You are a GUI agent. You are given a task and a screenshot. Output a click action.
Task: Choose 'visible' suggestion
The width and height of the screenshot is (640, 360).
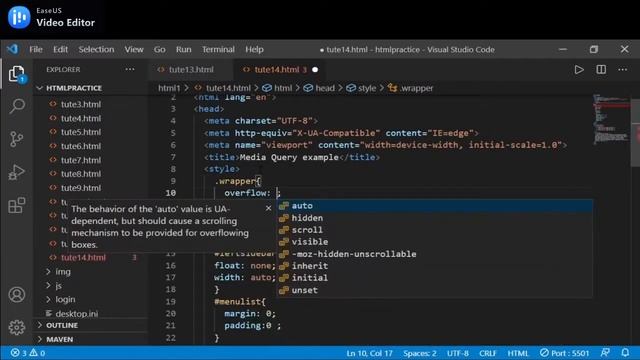click(435, 242)
